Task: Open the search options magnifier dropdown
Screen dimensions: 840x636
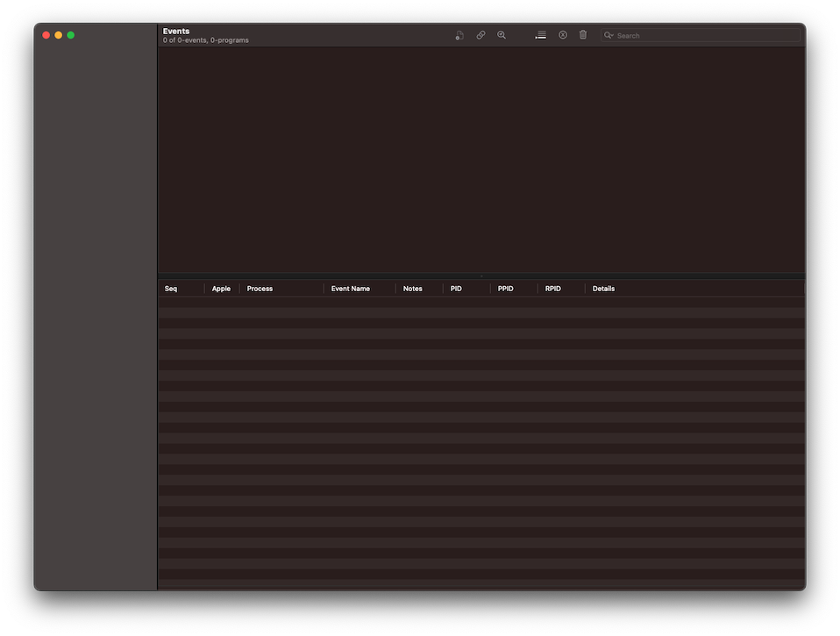Action: [609, 35]
